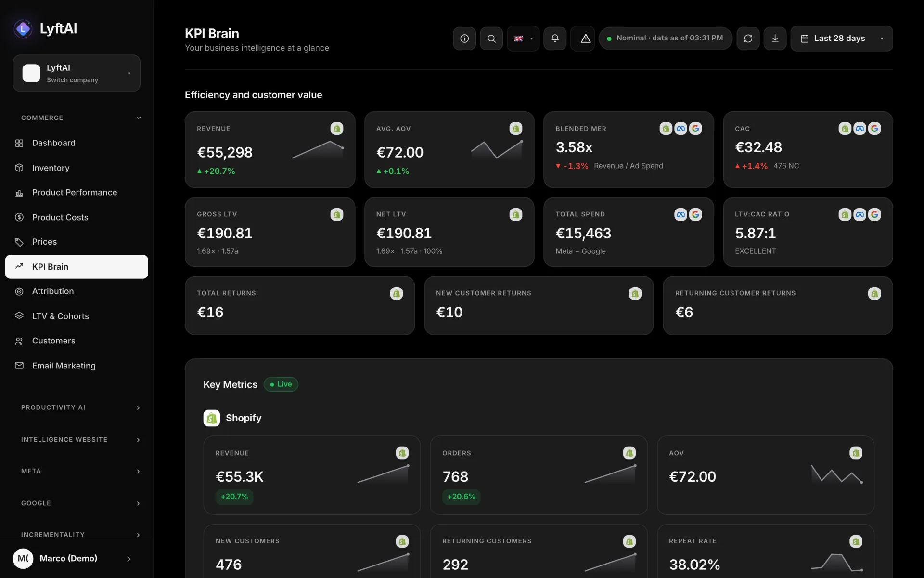The height and width of the screenshot is (578, 924).
Task: Open the language flag dropdown
Action: click(523, 39)
